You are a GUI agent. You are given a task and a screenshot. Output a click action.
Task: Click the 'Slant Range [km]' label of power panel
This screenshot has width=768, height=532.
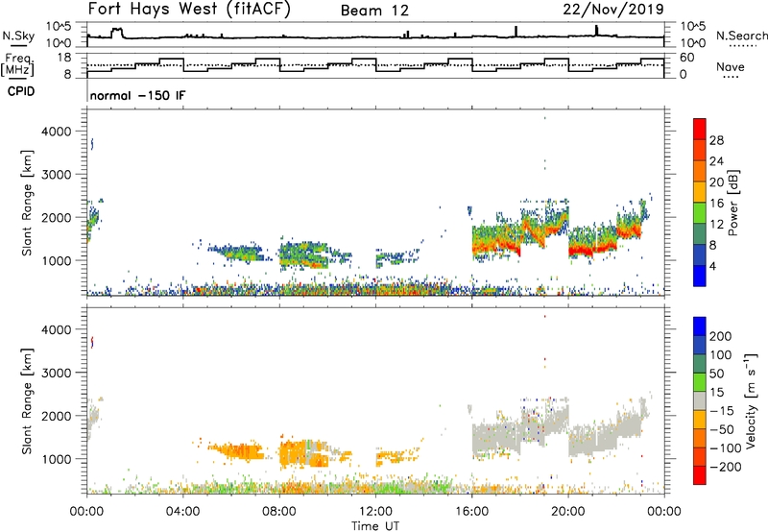point(27,203)
